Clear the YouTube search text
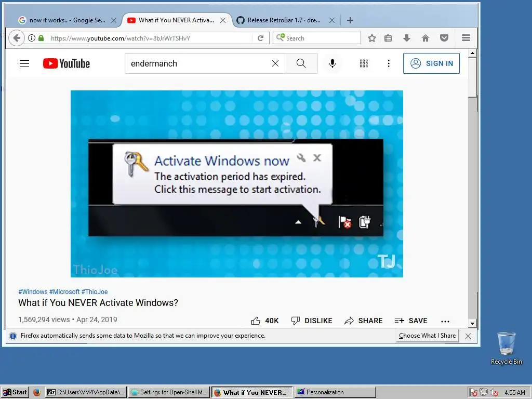The image size is (532, 399). [275, 63]
